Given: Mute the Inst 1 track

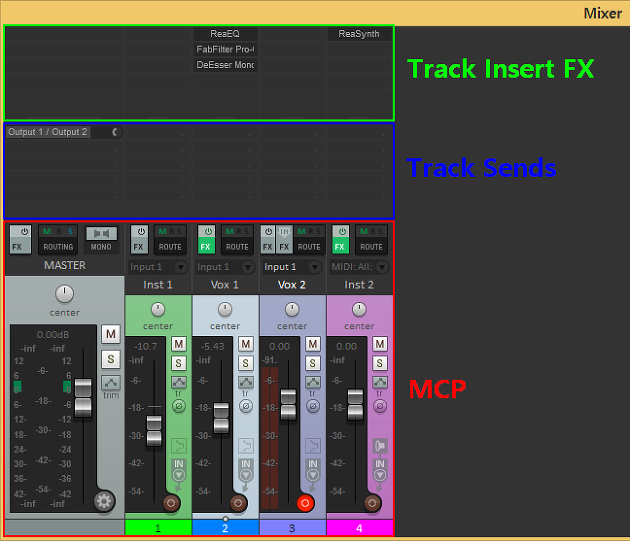Looking at the screenshot, I should click(x=179, y=344).
